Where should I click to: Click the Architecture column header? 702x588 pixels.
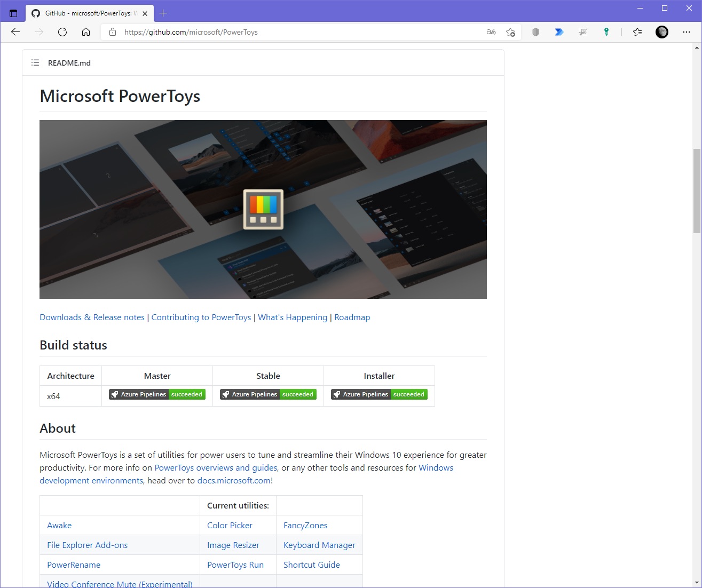pos(70,376)
